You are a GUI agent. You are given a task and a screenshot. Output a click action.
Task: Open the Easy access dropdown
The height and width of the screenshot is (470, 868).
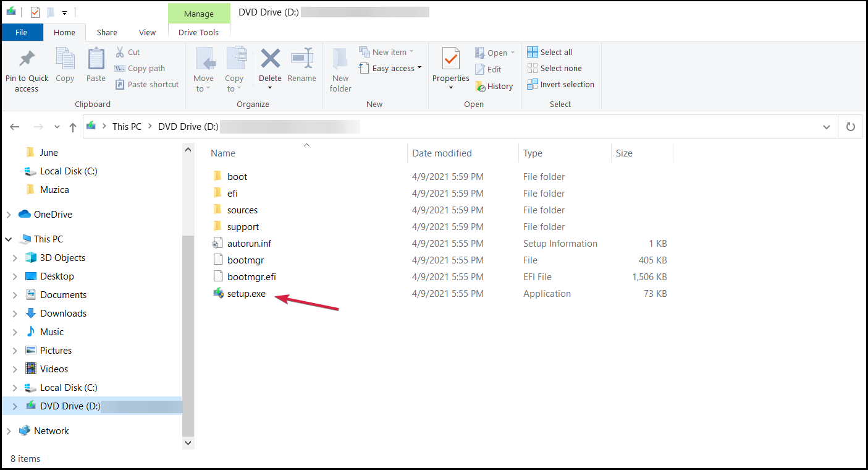[390, 69]
